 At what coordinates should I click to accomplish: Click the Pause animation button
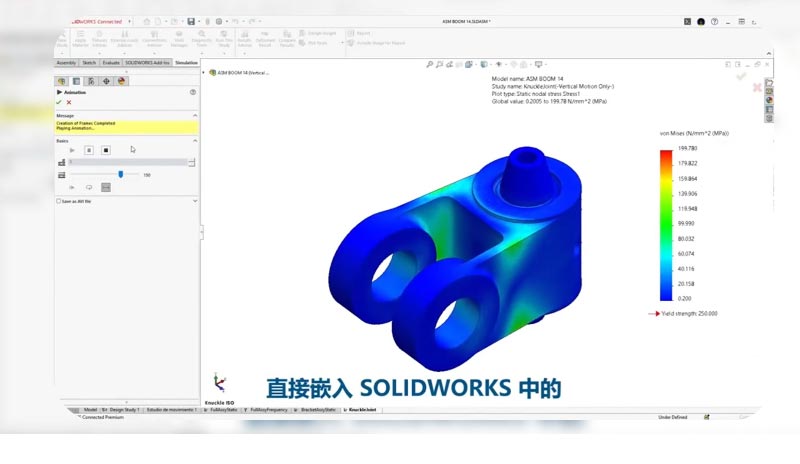click(x=89, y=150)
